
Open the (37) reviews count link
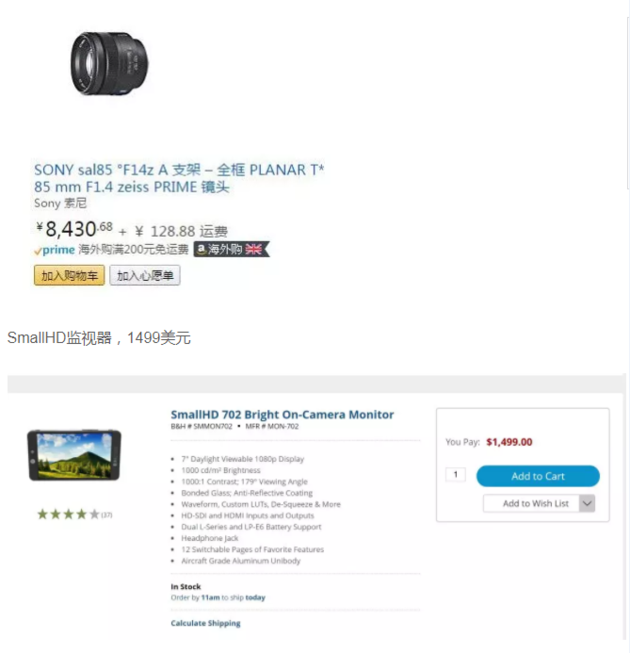[x=107, y=515]
